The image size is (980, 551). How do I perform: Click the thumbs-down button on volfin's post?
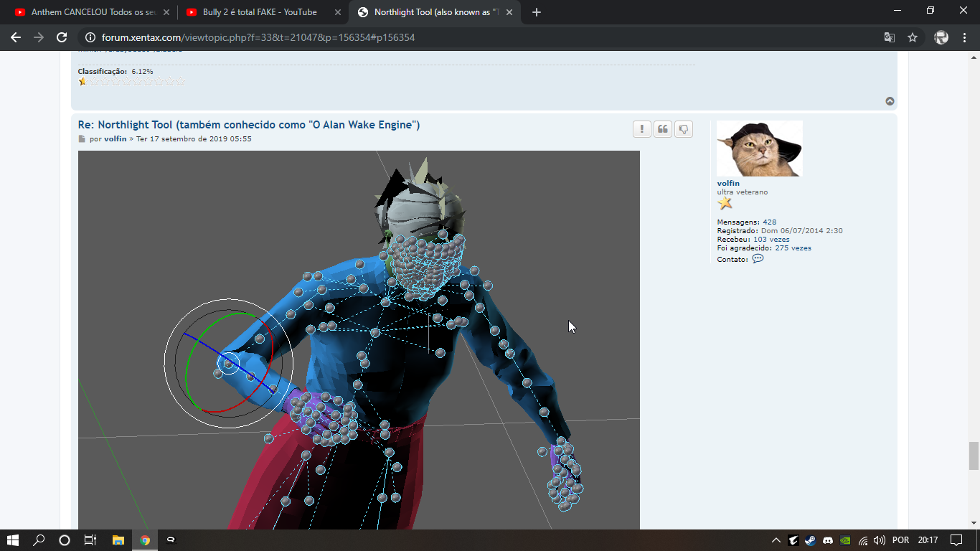(x=684, y=129)
